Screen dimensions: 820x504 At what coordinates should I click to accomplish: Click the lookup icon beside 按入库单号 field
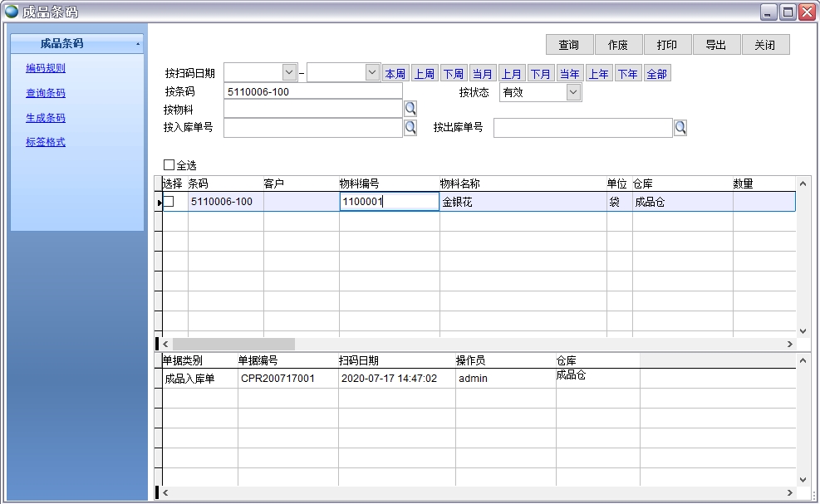coord(410,127)
